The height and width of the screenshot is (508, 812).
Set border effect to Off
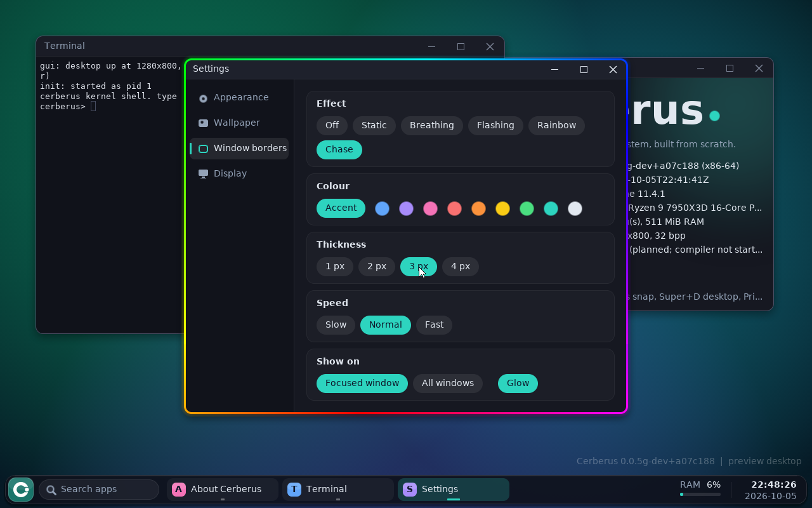tap(332, 125)
